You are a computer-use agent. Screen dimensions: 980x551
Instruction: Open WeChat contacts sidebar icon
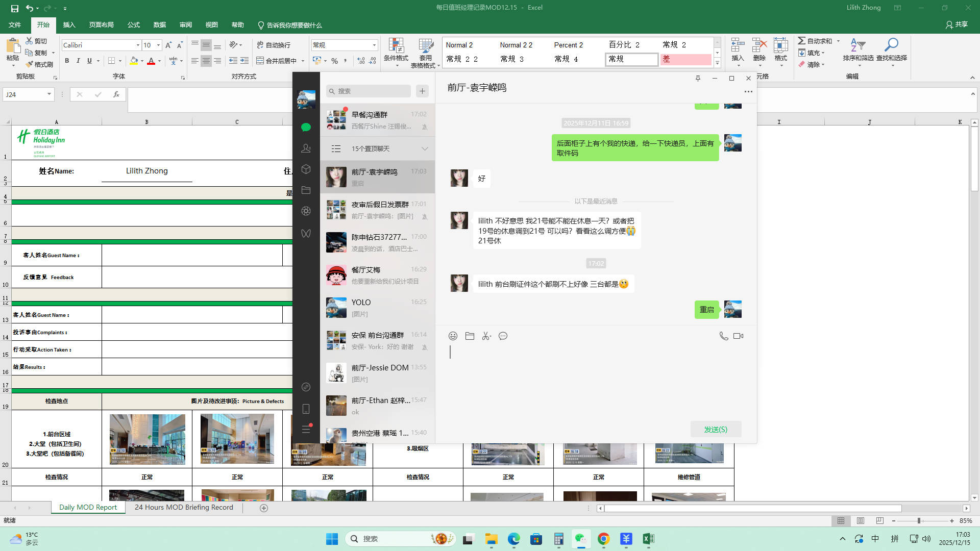point(306,148)
